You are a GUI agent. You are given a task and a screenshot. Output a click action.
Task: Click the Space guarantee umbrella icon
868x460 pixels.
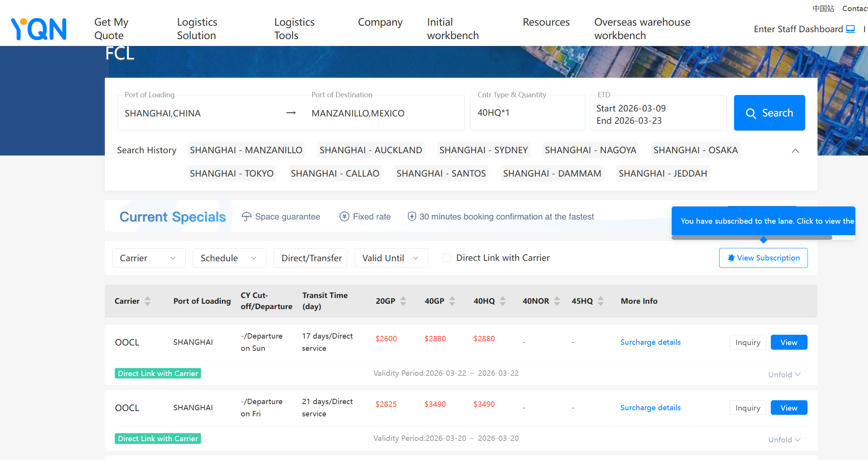tap(246, 216)
